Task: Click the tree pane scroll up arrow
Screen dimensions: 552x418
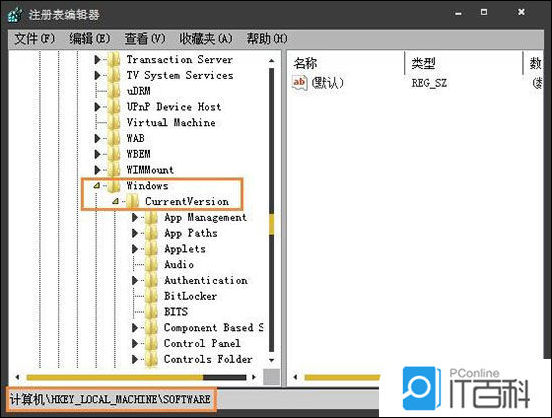Action: point(271,61)
